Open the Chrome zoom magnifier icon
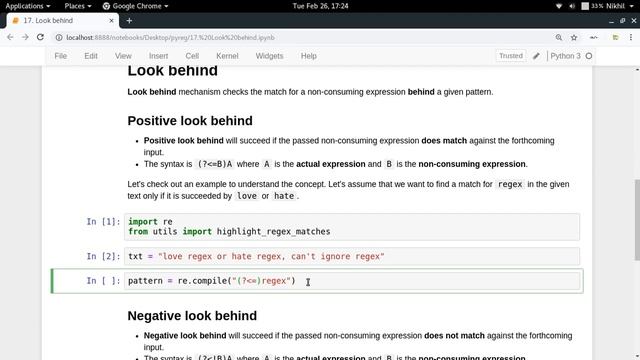This screenshot has height=360, width=640. [559, 38]
